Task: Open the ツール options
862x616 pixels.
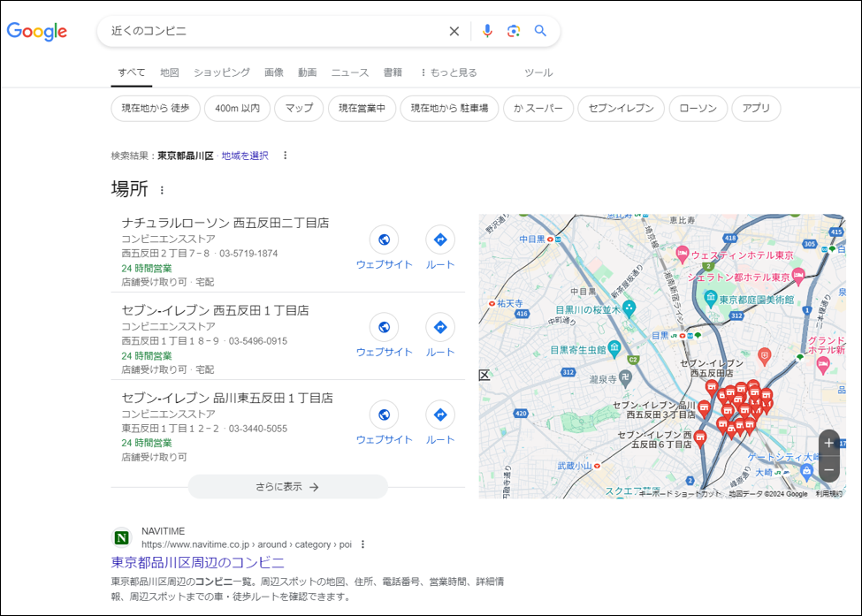Action: [538, 72]
